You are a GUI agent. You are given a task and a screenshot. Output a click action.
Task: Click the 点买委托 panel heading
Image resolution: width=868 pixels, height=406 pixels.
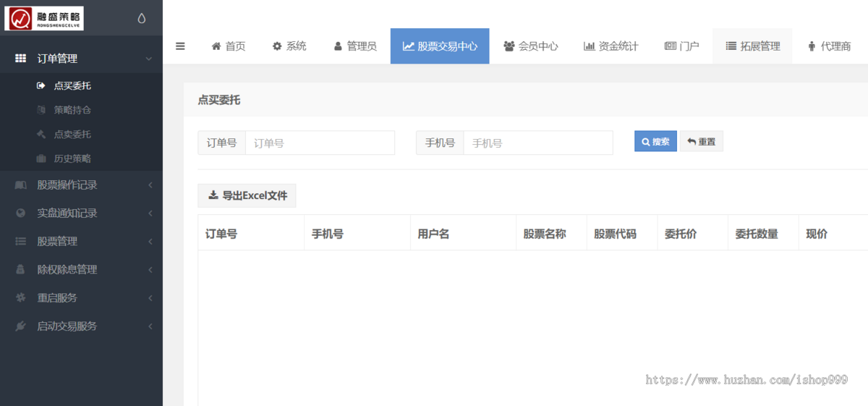click(219, 100)
